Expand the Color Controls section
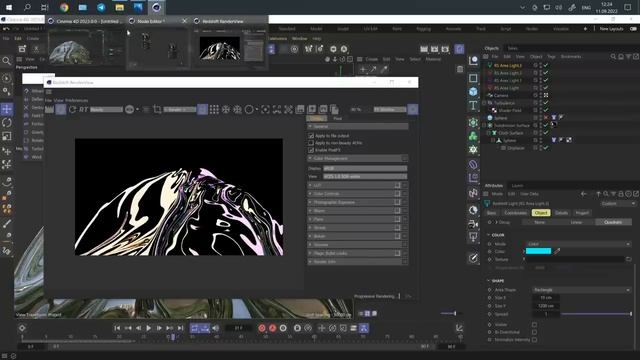Image resolution: width=640 pixels, height=360 pixels. click(310, 194)
